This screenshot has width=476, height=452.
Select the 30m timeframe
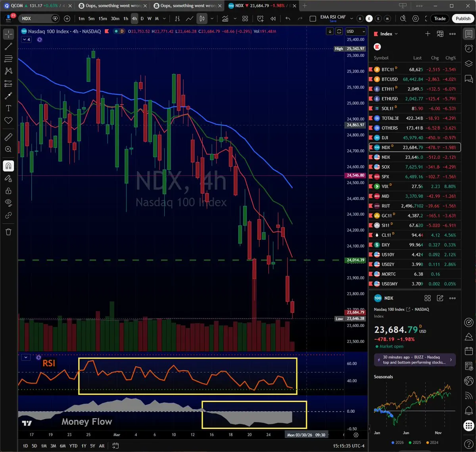click(x=115, y=19)
